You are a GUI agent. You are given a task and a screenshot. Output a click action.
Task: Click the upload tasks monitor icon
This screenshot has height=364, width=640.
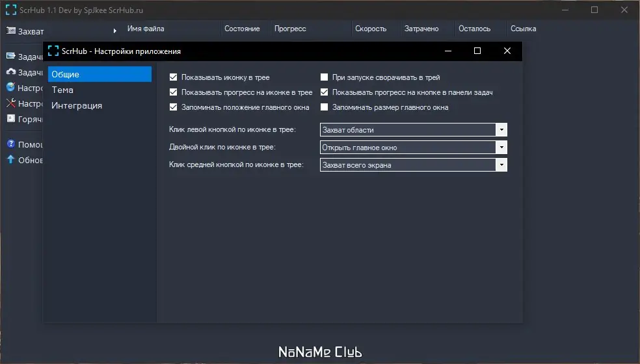[x=10, y=56]
